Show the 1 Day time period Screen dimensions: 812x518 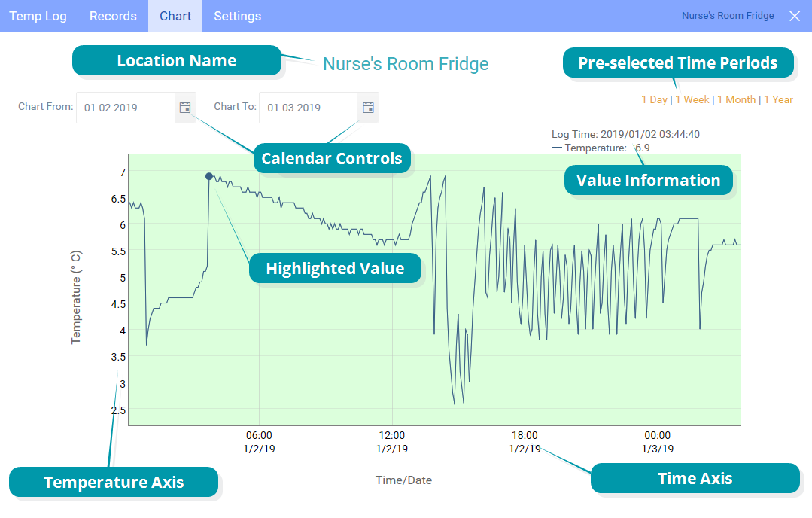(x=654, y=99)
